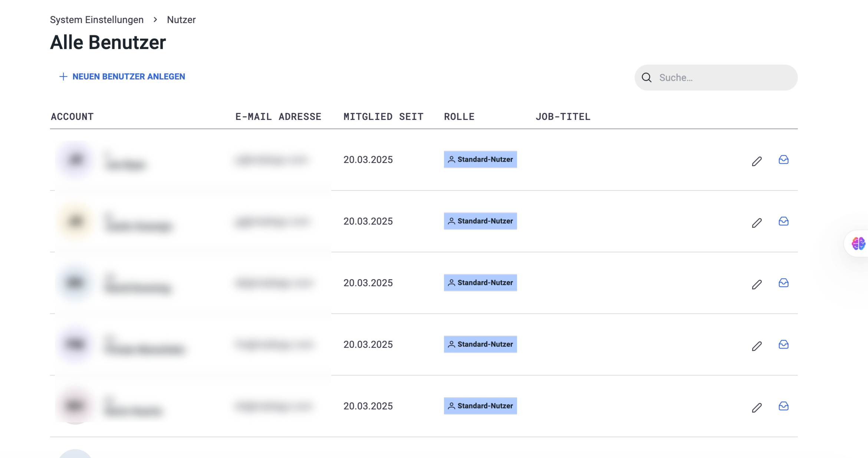Image resolution: width=868 pixels, height=458 pixels.
Task: Click the plus icon for new user
Action: coord(63,76)
